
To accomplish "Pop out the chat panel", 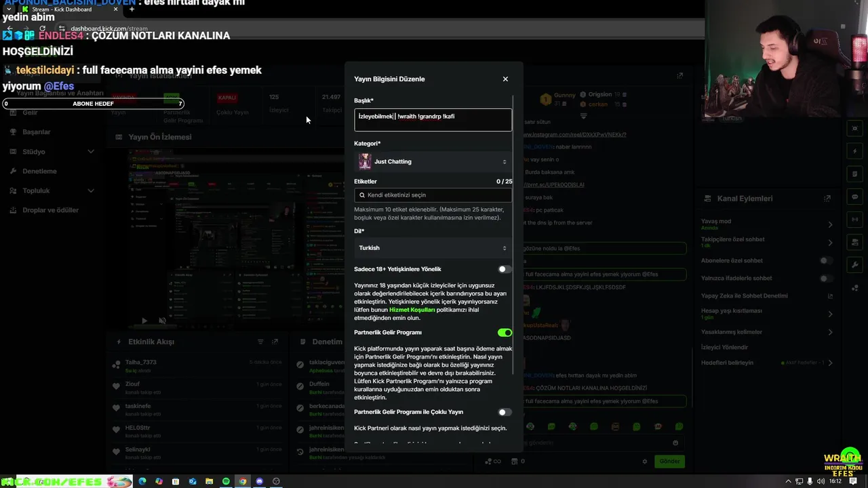I will (x=679, y=76).
